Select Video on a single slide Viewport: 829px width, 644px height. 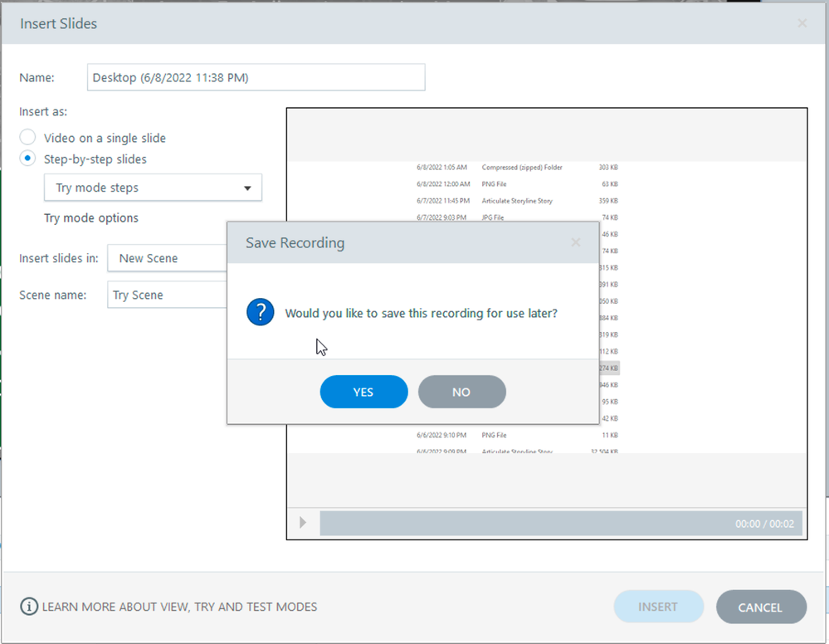[28, 138]
